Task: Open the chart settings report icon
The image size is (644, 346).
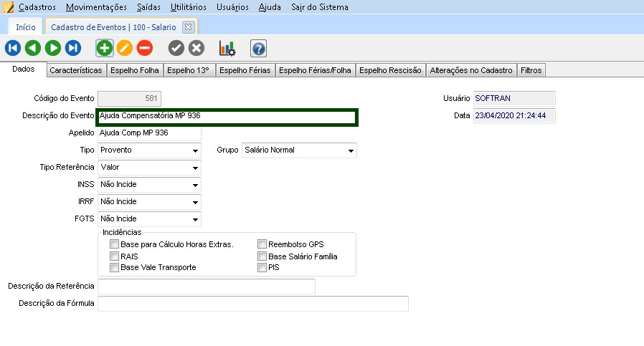Action: click(227, 48)
